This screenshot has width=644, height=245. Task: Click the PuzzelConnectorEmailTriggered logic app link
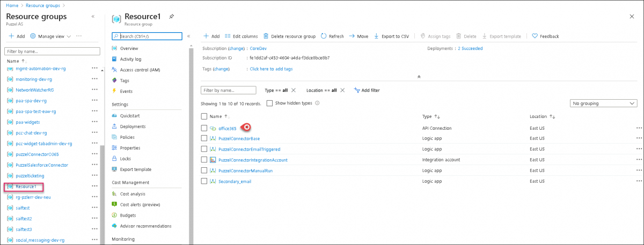[x=249, y=149]
